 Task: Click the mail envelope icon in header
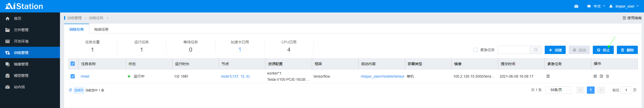coord(576,6)
